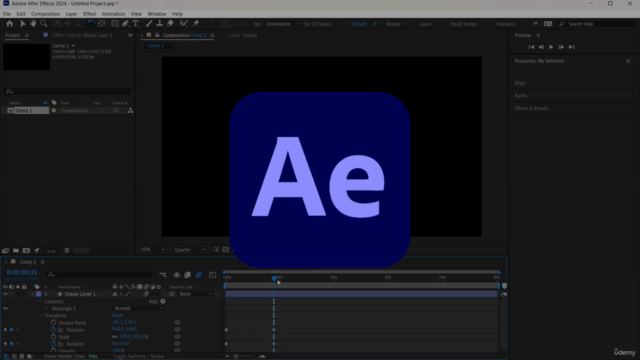Select the Pan Behind anchor point tool
The image size is (640, 360).
pos(102,24)
